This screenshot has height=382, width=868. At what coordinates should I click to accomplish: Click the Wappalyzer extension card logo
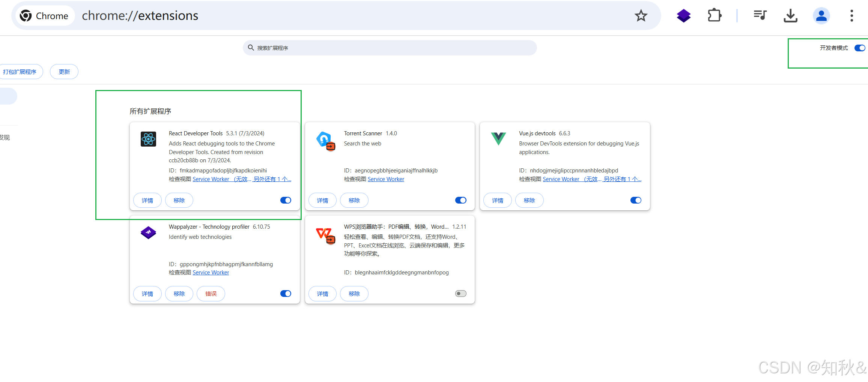tap(148, 232)
